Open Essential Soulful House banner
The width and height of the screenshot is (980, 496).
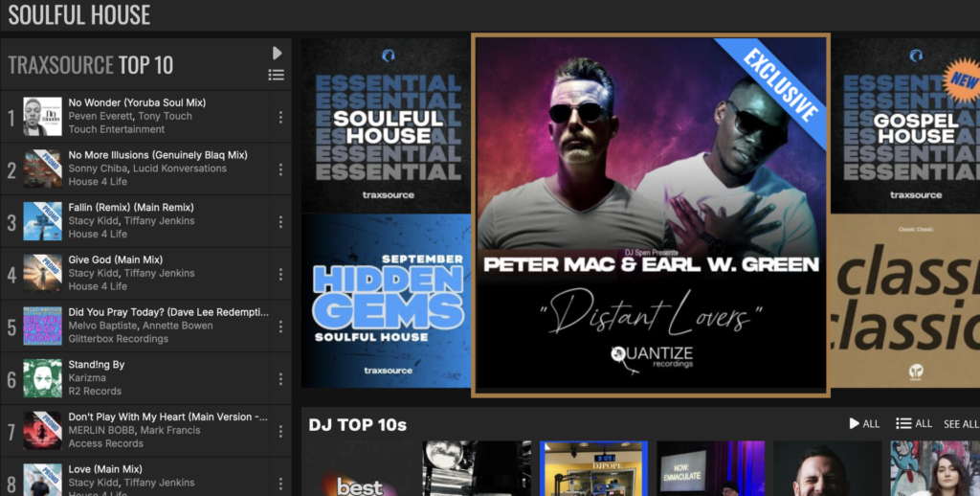387,124
